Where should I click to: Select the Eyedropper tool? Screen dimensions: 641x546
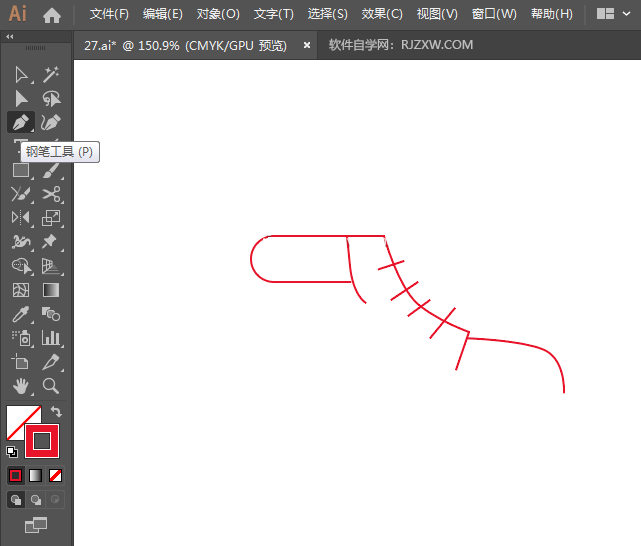[x=21, y=314]
